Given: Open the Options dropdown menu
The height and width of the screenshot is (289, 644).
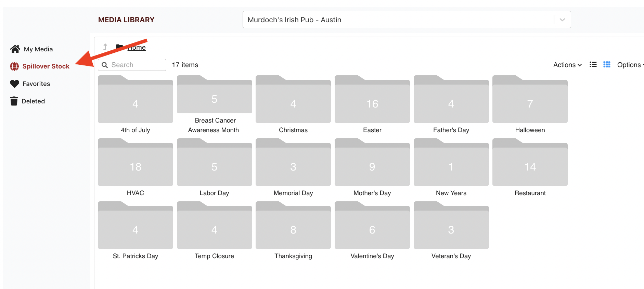Looking at the screenshot, I should tap(630, 65).
